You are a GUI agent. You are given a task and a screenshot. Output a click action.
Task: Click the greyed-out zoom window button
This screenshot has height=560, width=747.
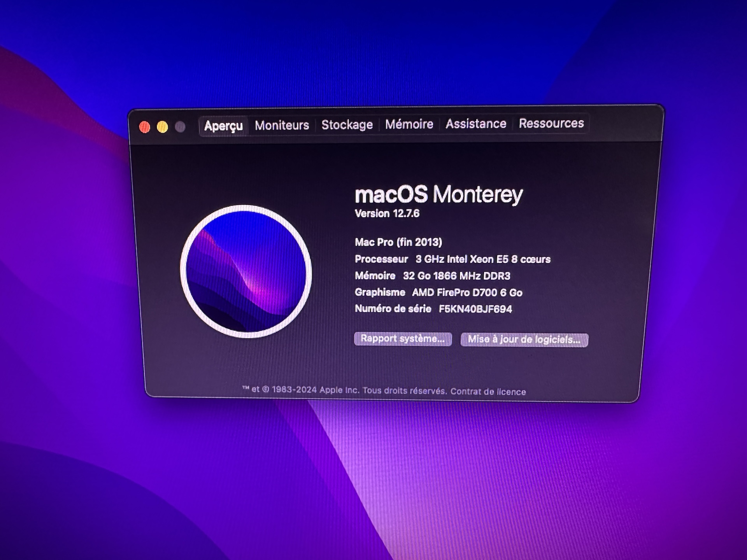click(180, 127)
